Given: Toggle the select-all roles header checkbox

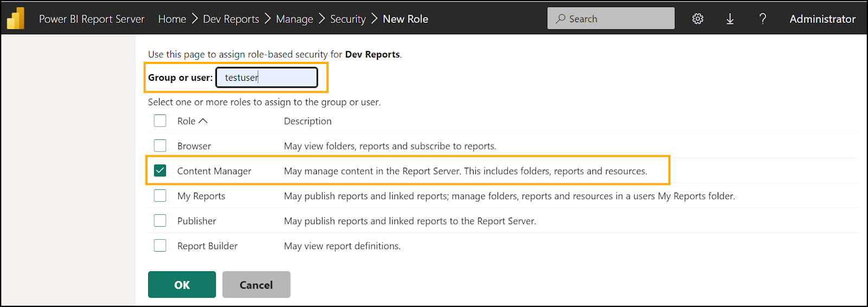Looking at the screenshot, I should click(160, 121).
